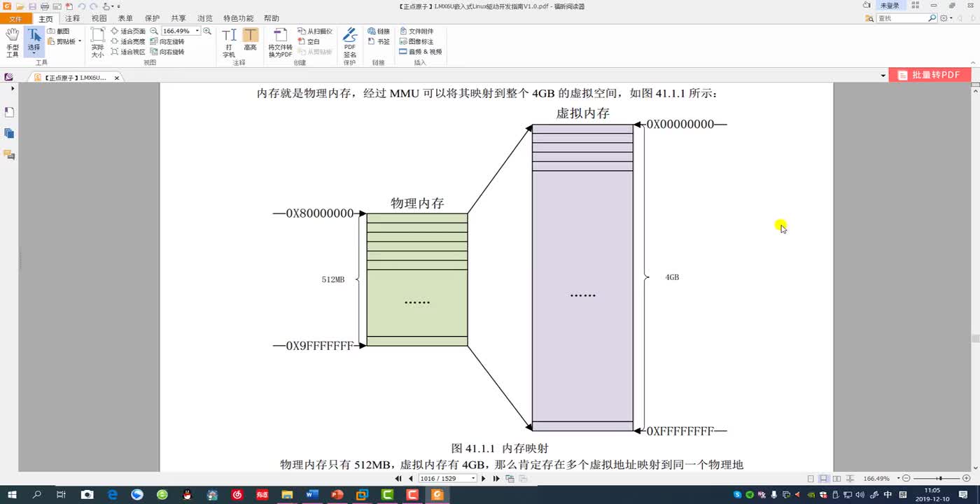Open the 166.49% zoom level dropdown
This screenshot has width=980, height=504.
pyautogui.click(x=197, y=31)
